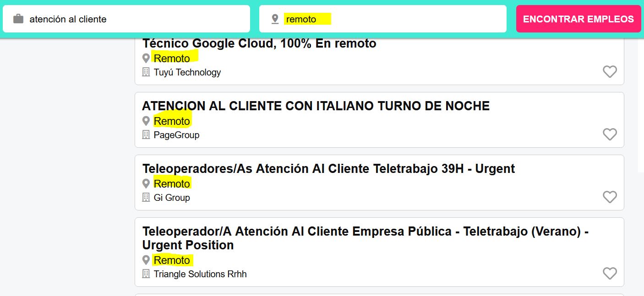Favorite the Gi Group job with heart
The width and height of the screenshot is (644, 296).
[610, 197]
